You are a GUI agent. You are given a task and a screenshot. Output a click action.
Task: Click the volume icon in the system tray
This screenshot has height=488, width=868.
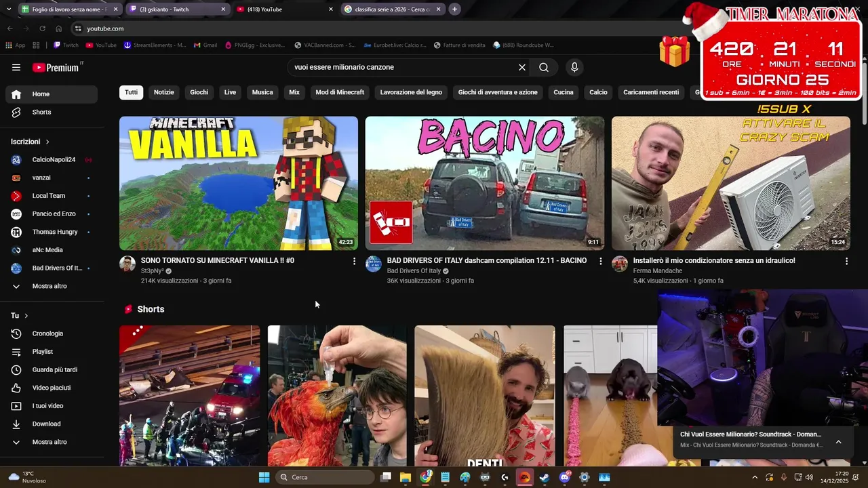coord(809,477)
